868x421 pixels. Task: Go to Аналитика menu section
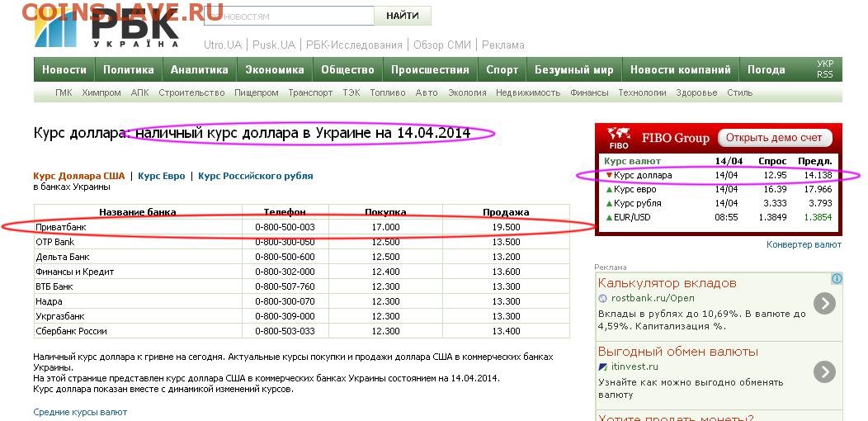(x=200, y=70)
